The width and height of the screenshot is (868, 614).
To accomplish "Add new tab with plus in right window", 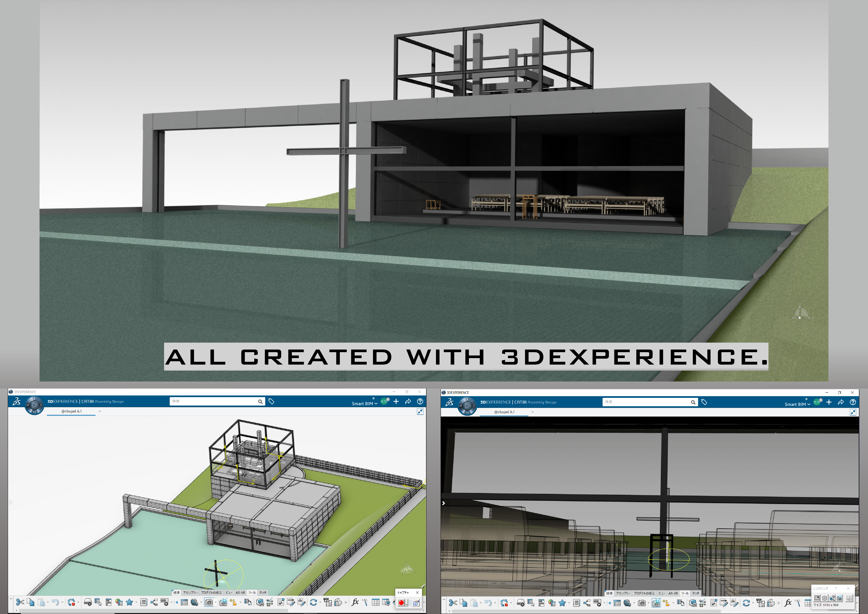I will coord(533,412).
